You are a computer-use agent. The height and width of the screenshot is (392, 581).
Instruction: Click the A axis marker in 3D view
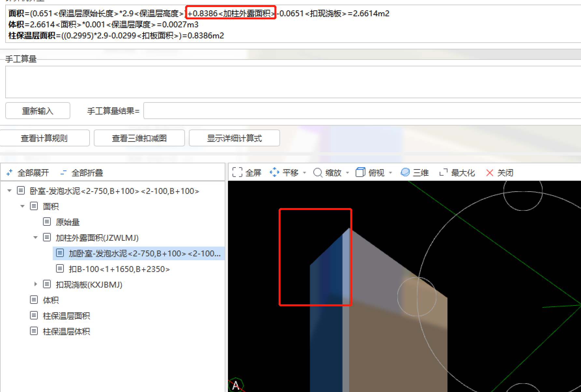[x=236, y=386]
